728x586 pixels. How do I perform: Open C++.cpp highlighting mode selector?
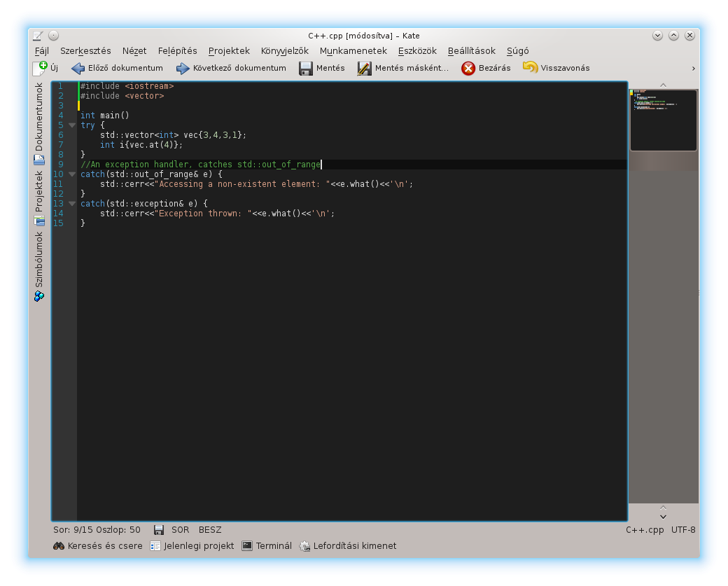pos(645,530)
